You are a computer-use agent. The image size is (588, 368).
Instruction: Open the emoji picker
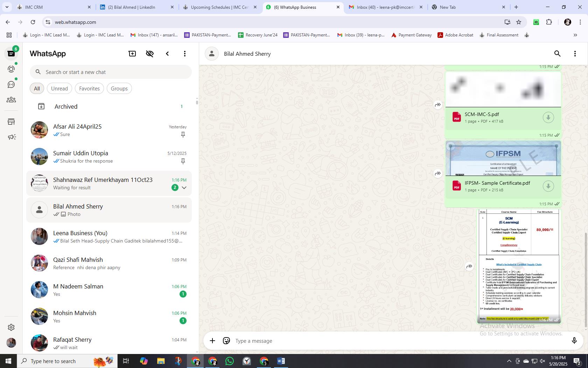(x=226, y=341)
